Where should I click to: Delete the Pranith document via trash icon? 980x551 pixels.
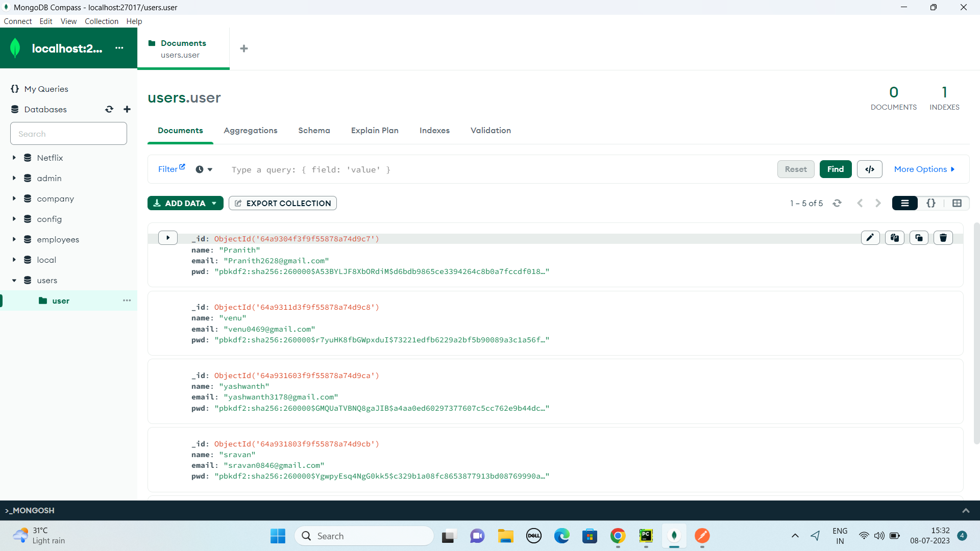(943, 237)
